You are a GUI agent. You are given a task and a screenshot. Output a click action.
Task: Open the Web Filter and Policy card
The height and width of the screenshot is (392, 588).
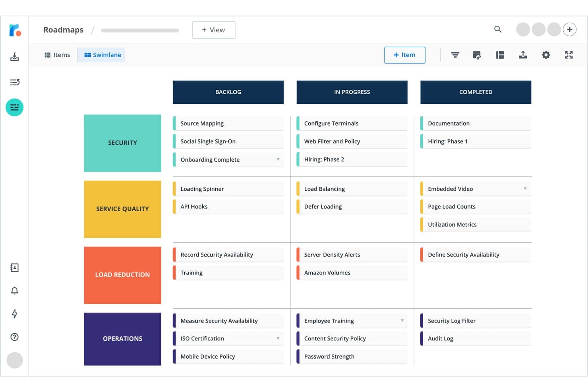(352, 141)
